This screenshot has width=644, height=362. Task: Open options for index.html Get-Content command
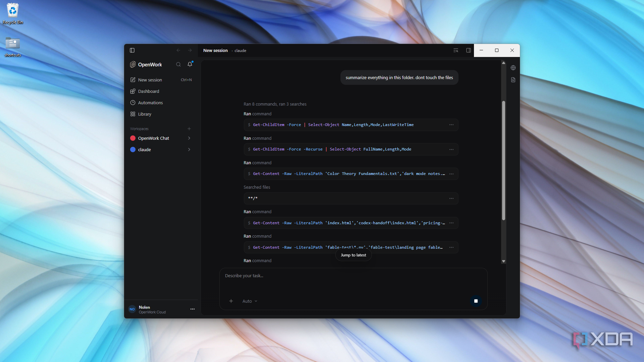coord(451,223)
